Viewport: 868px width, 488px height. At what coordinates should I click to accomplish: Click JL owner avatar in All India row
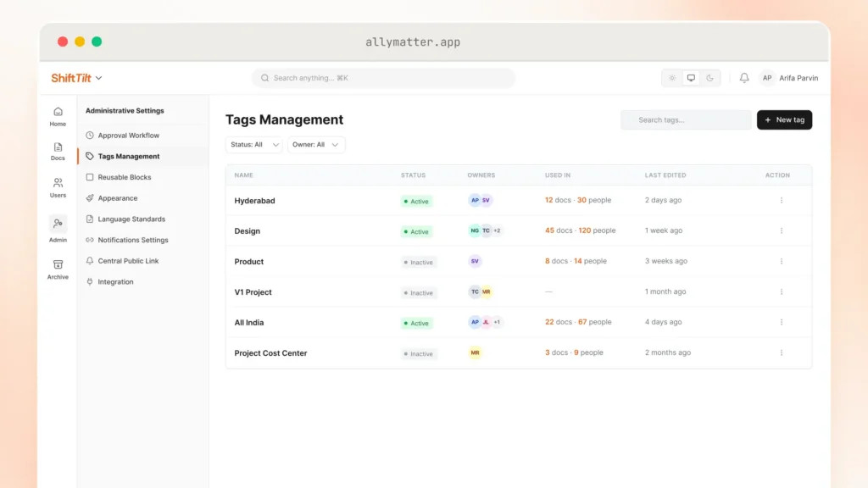[486, 322]
